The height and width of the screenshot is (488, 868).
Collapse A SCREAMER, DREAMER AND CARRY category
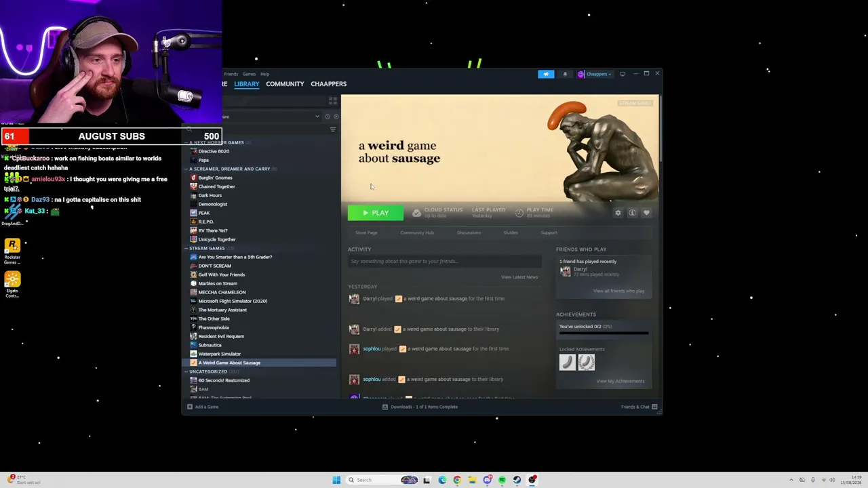(x=229, y=169)
